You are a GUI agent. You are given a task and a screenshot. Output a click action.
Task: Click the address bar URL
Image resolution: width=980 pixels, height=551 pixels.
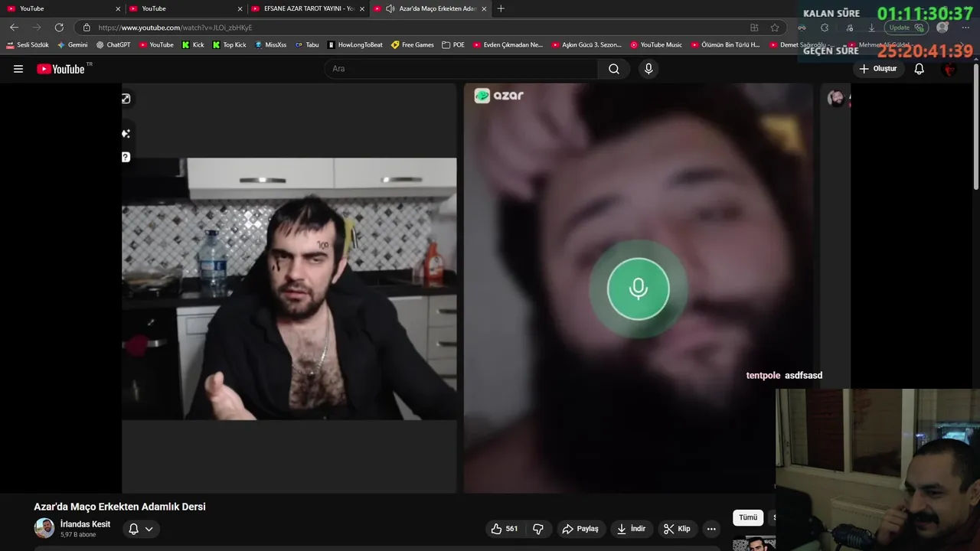point(175,28)
